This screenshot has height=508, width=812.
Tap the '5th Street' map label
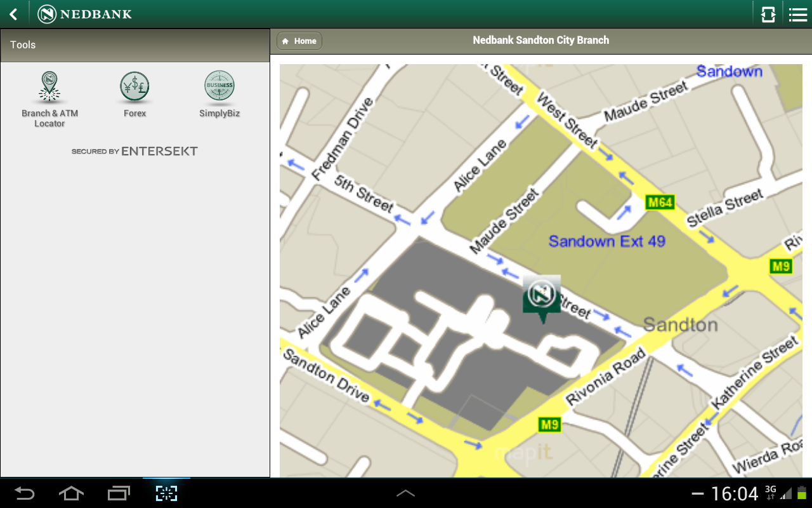(363, 193)
